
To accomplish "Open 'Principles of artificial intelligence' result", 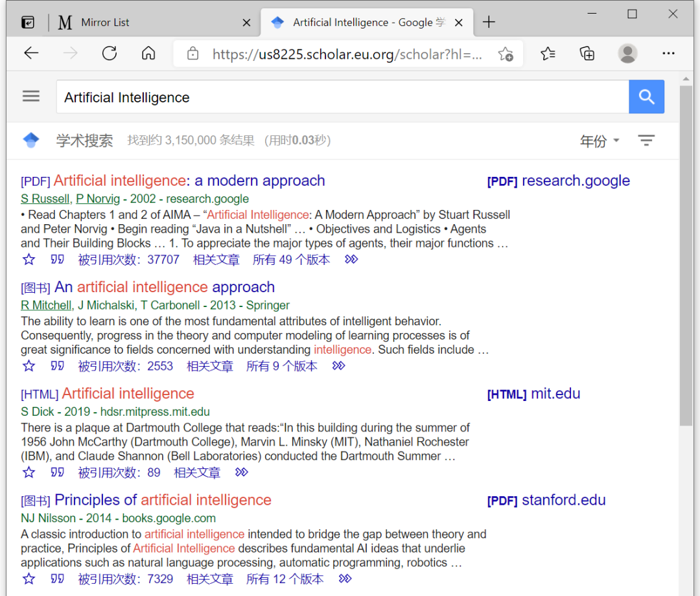I will point(163,500).
